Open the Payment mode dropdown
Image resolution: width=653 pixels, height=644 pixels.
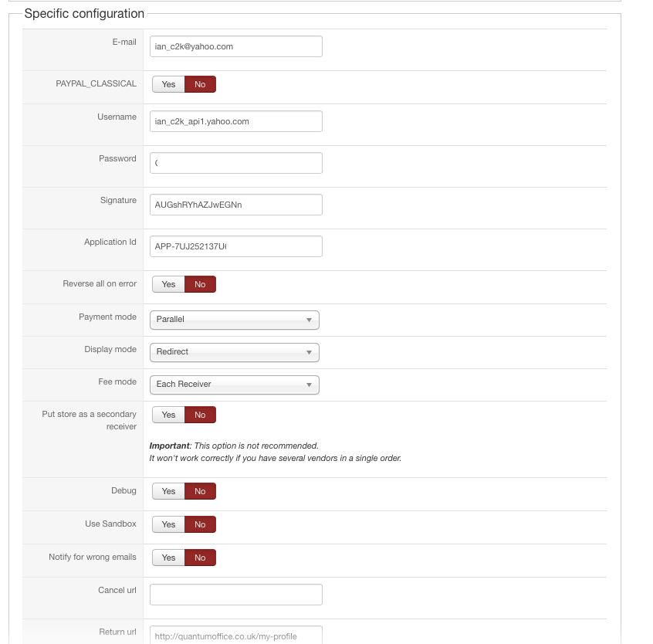click(234, 320)
